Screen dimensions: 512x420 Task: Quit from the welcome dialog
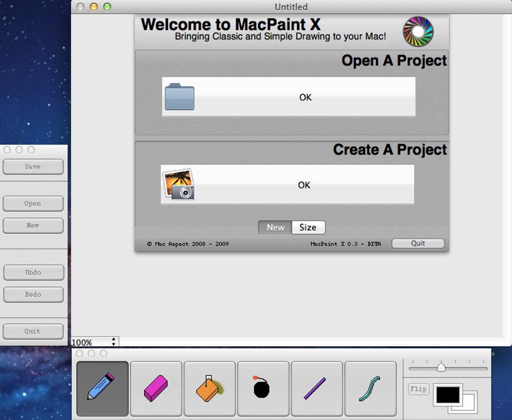point(418,243)
